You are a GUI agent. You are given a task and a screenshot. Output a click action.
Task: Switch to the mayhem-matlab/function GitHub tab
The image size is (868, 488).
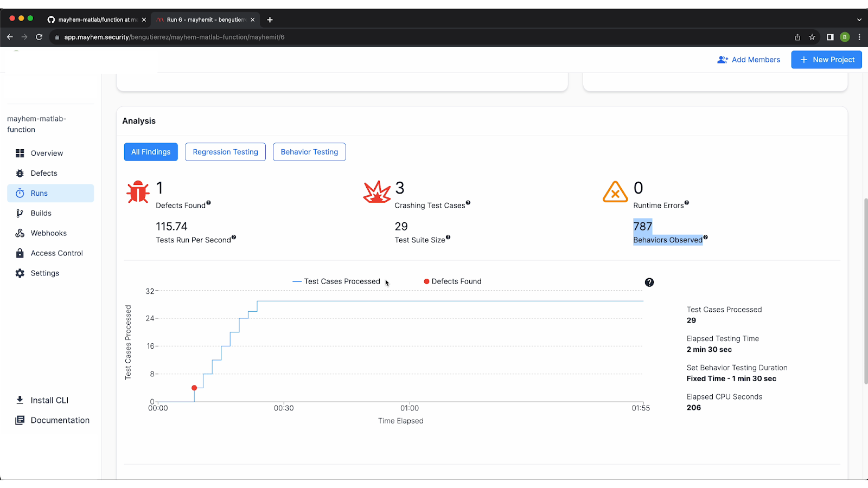pyautogui.click(x=97, y=20)
